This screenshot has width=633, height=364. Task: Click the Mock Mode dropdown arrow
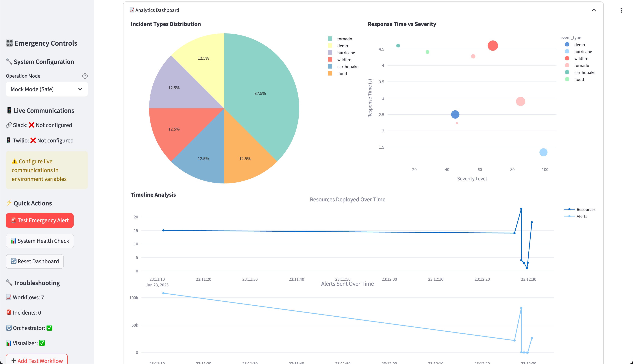[x=80, y=89]
